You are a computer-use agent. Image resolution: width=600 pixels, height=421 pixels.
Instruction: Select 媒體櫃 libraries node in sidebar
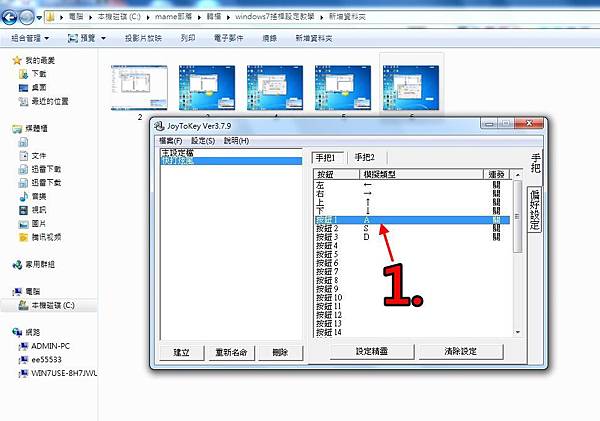[x=30, y=129]
